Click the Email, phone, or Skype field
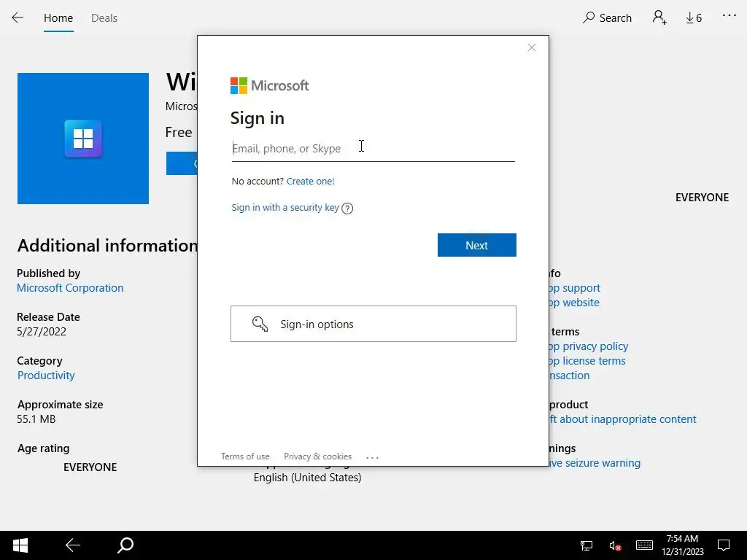 (373, 149)
